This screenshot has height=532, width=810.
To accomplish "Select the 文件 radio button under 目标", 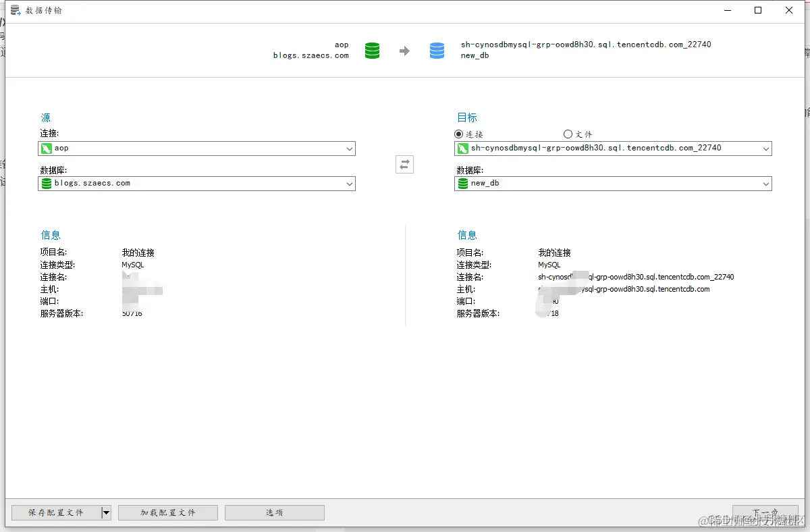I will pyautogui.click(x=569, y=134).
